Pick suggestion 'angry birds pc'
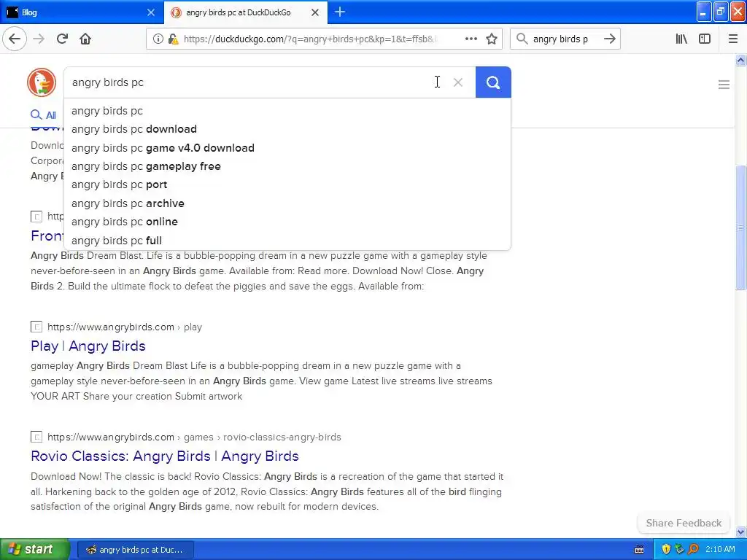This screenshot has width=747, height=560. tap(287, 111)
